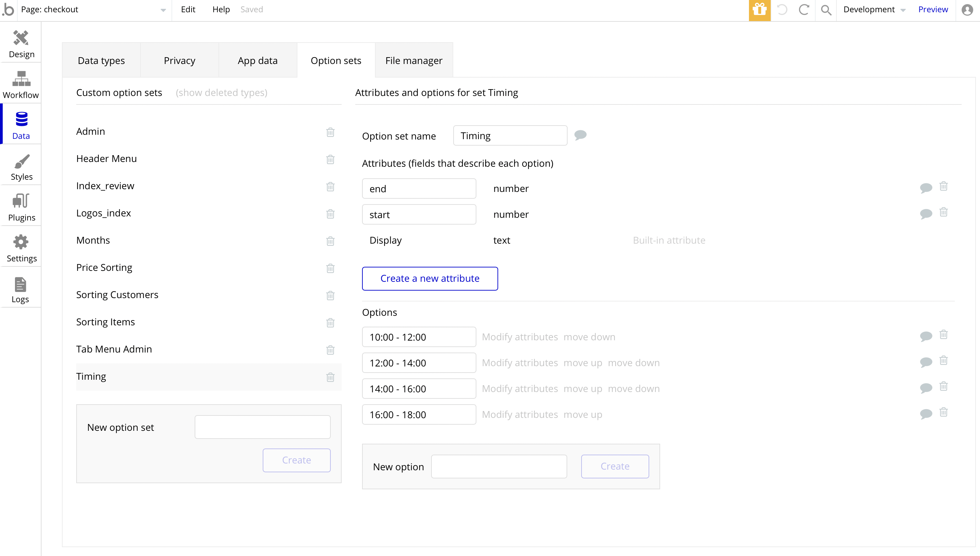
Task: Open the Design tab in sidebar
Action: (x=21, y=44)
